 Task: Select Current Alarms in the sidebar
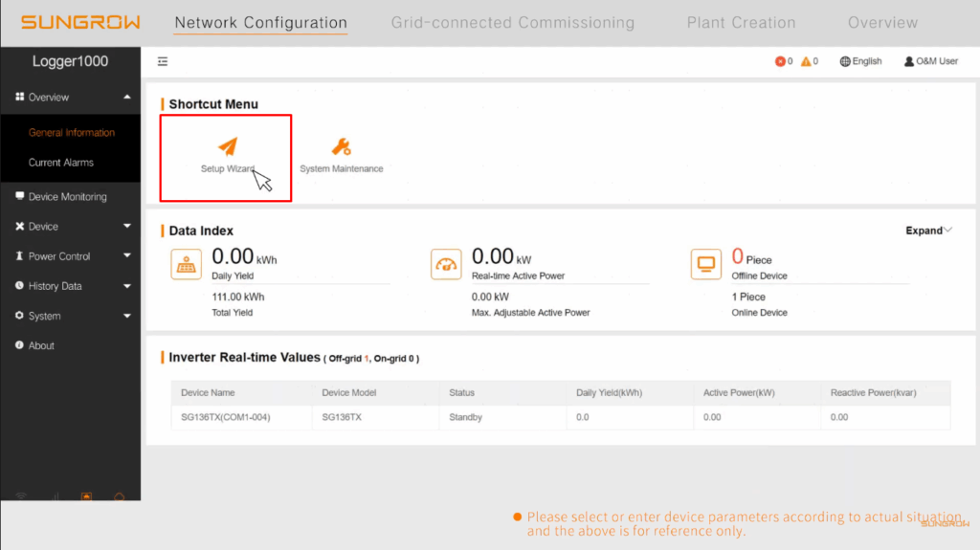coord(61,163)
